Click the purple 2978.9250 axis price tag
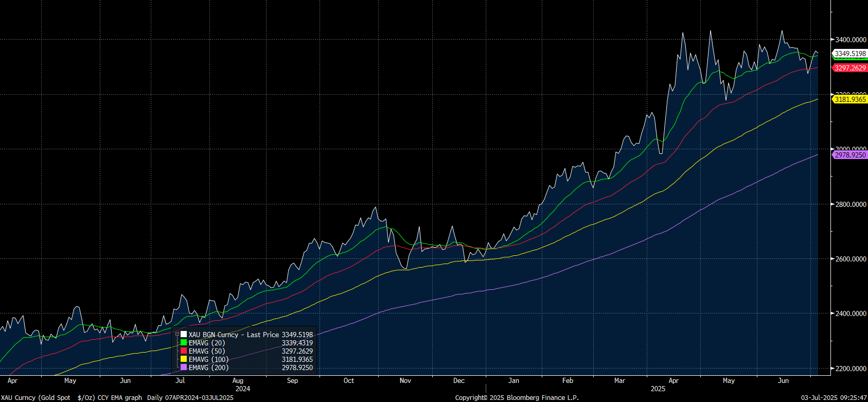The image size is (868, 402). tap(850, 155)
